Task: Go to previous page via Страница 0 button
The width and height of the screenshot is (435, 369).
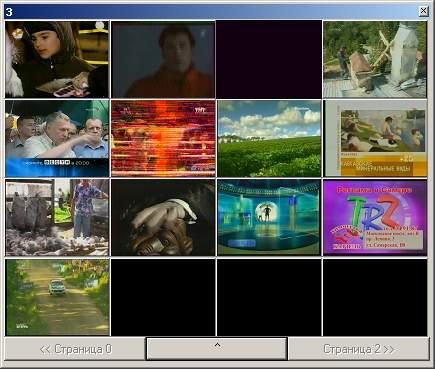Action: 75,349
